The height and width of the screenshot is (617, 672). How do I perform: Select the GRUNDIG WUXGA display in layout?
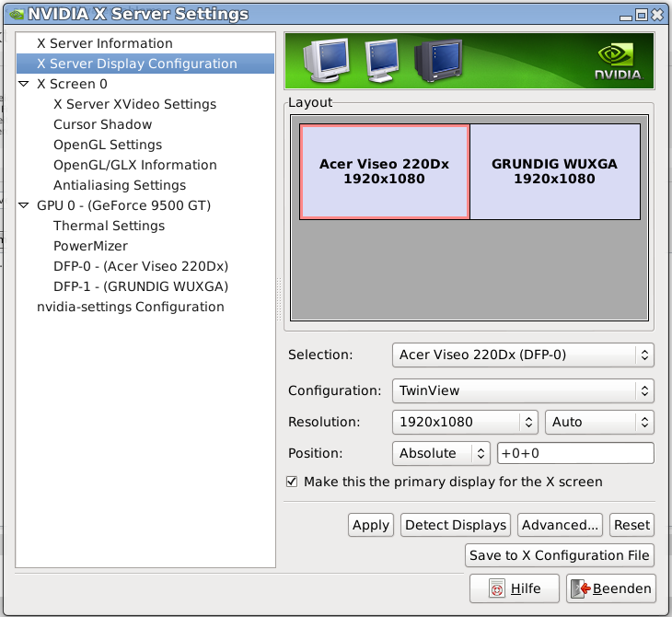(x=554, y=171)
